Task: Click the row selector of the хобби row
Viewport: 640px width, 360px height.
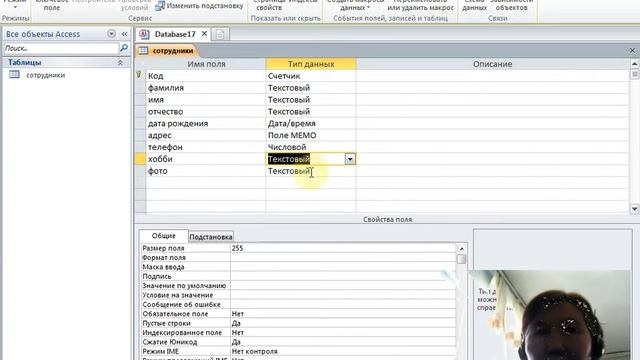Action: [140, 159]
